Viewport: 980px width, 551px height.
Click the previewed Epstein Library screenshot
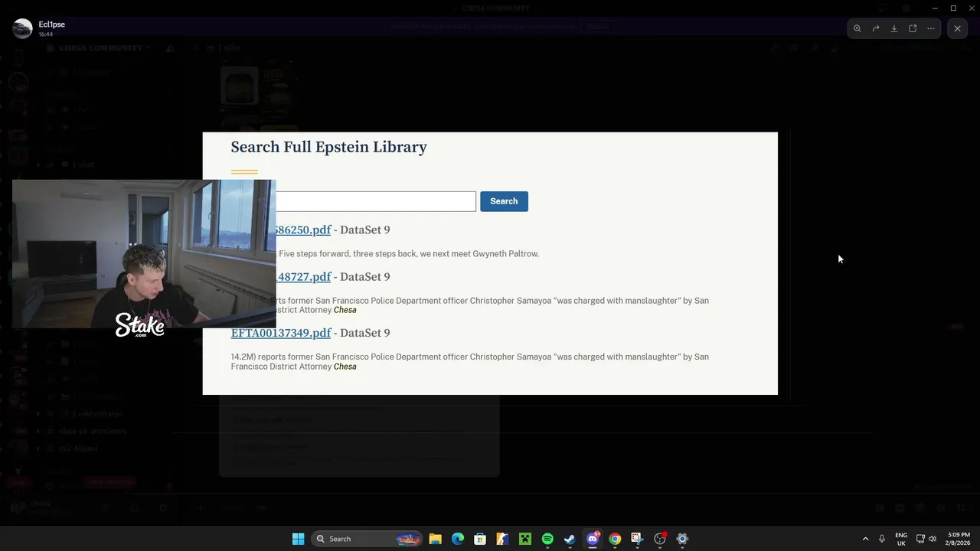(490, 263)
